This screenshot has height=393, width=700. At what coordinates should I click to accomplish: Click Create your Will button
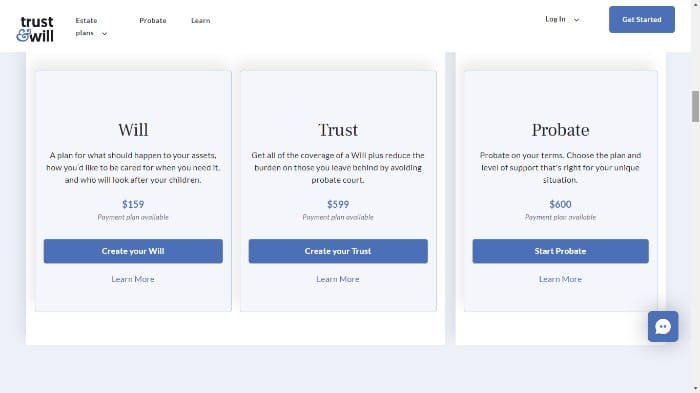(133, 251)
